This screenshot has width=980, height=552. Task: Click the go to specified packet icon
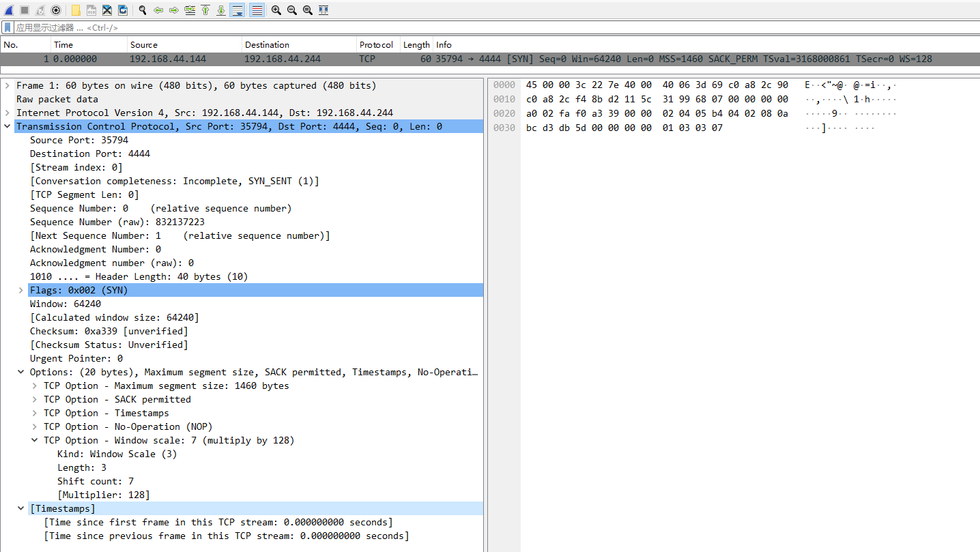click(190, 10)
